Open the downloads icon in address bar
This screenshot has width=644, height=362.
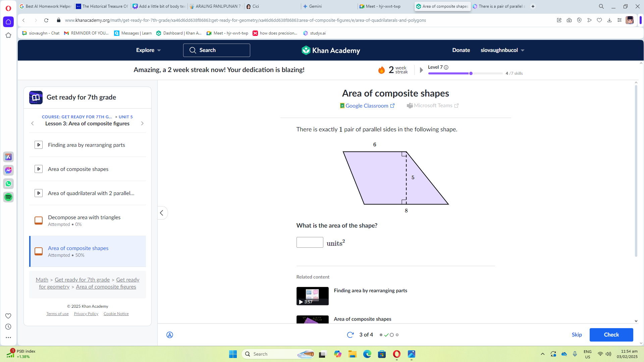(609, 20)
